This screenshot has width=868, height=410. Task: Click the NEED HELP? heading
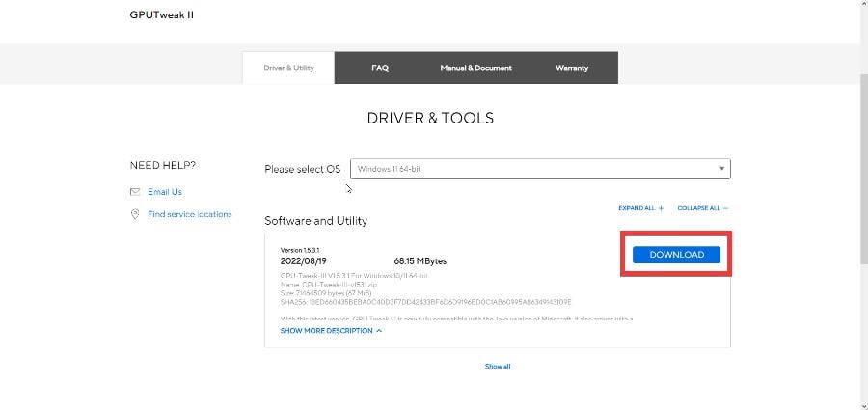pos(163,165)
